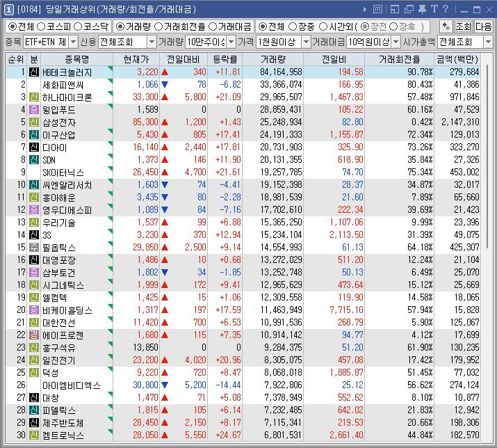
Task: Select the 씨엔알리서치 stock name
Action: [67, 185]
